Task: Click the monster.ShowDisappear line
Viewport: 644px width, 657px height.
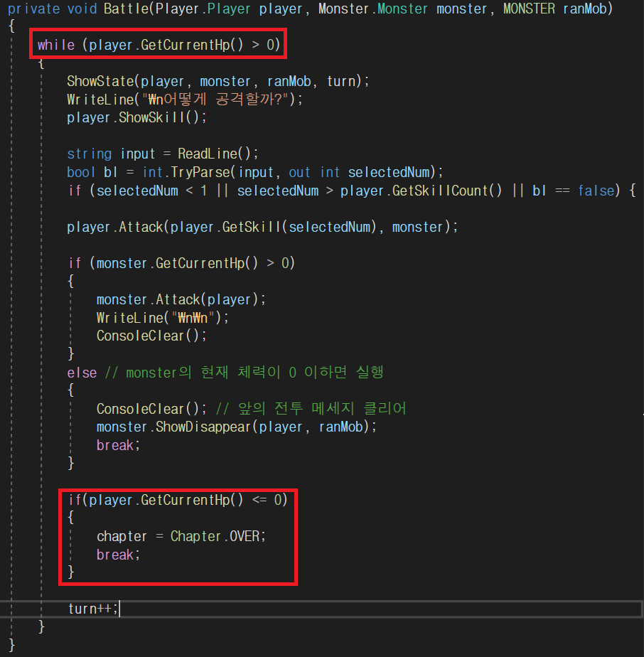Action: tap(237, 427)
